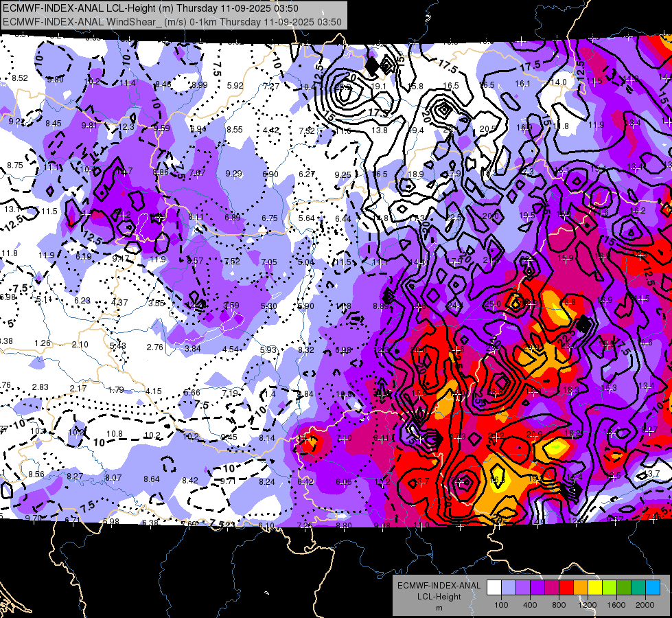672x618 pixels.
Task: Click the pale blue legend swatch
Action: point(508,588)
